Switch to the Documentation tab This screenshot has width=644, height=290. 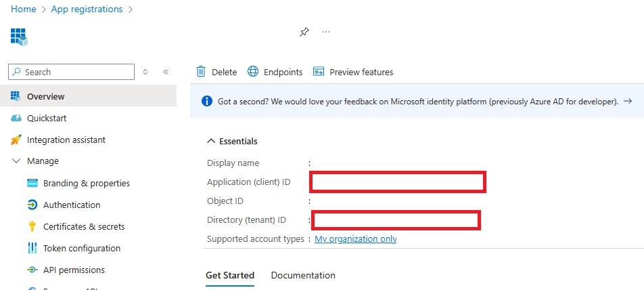(303, 275)
